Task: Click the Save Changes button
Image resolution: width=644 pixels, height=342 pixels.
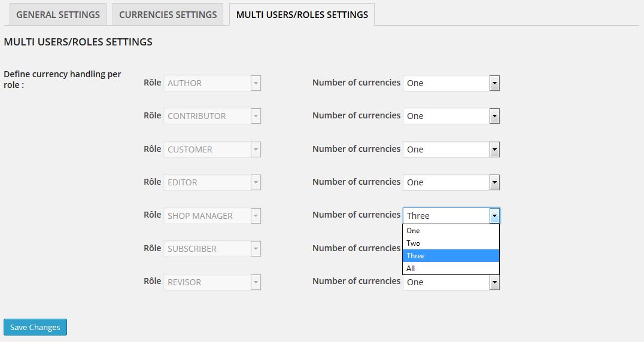Action: [x=35, y=327]
